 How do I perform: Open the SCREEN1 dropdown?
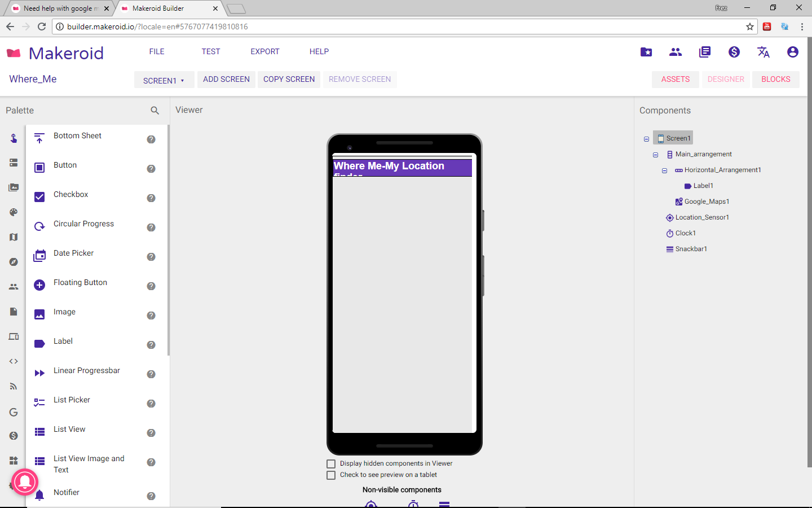(164, 80)
